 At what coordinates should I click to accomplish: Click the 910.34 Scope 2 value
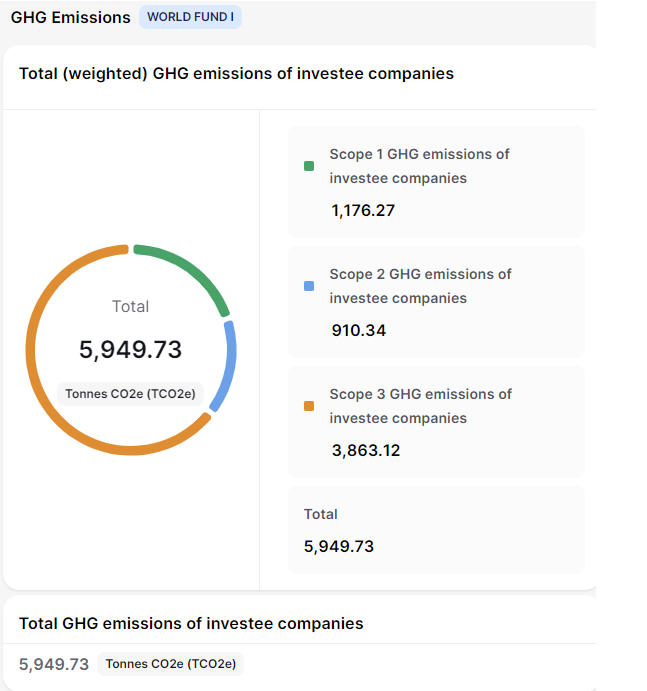coord(358,331)
